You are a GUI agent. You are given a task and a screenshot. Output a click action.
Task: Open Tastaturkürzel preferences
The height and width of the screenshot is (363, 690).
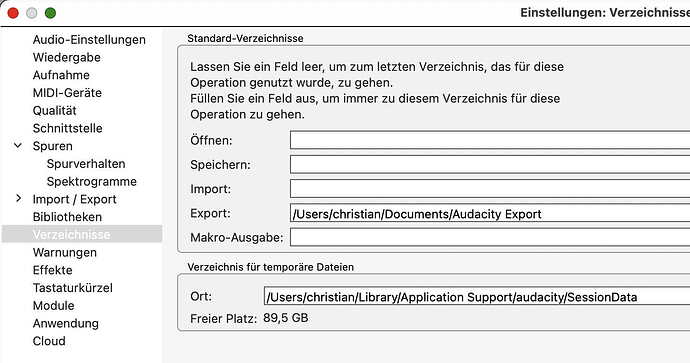pyautogui.click(x=73, y=288)
